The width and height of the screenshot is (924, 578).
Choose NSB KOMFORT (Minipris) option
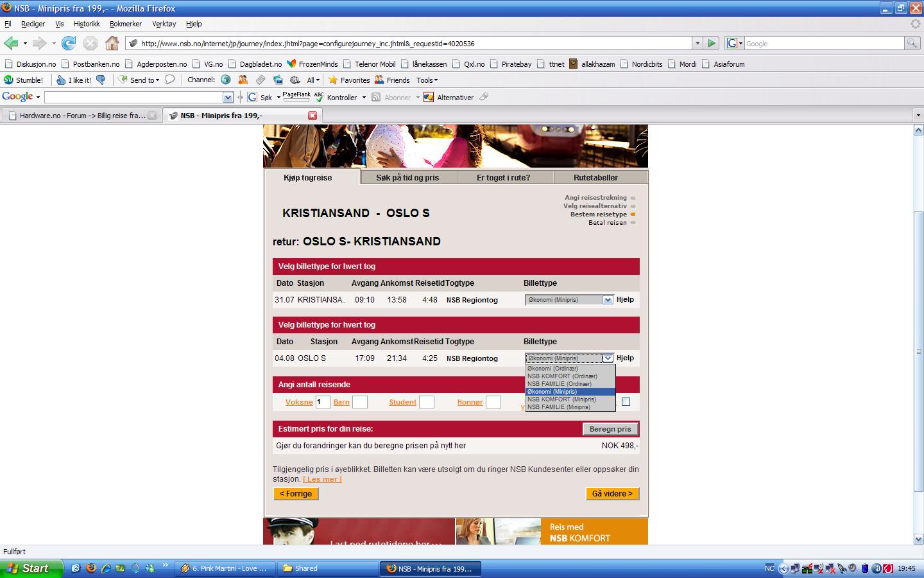point(570,399)
